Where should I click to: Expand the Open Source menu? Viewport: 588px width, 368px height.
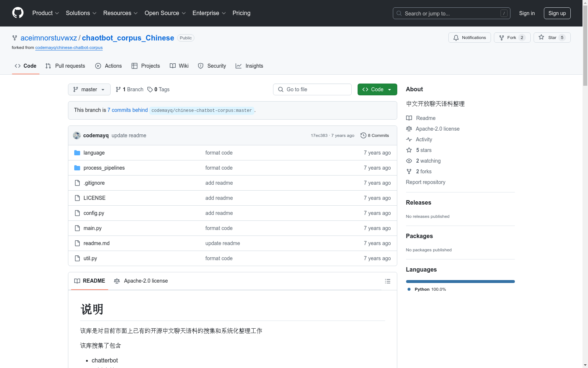pyautogui.click(x=165, y=13)
